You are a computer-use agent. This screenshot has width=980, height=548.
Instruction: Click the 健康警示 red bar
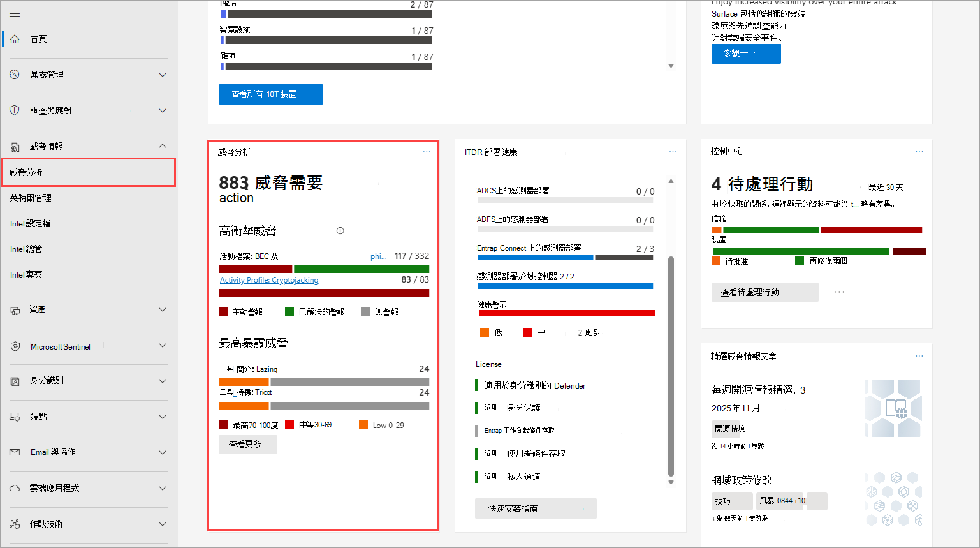pos(566,313)
